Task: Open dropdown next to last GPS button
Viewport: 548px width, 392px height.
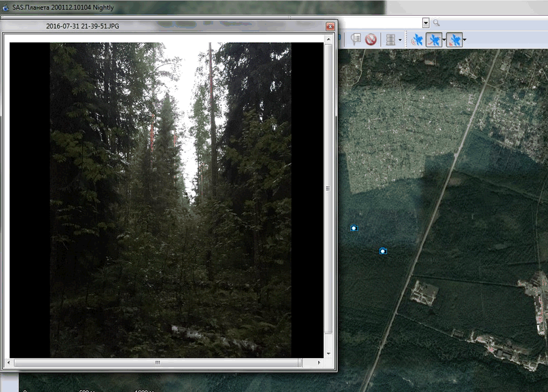Action: (464, 40)
